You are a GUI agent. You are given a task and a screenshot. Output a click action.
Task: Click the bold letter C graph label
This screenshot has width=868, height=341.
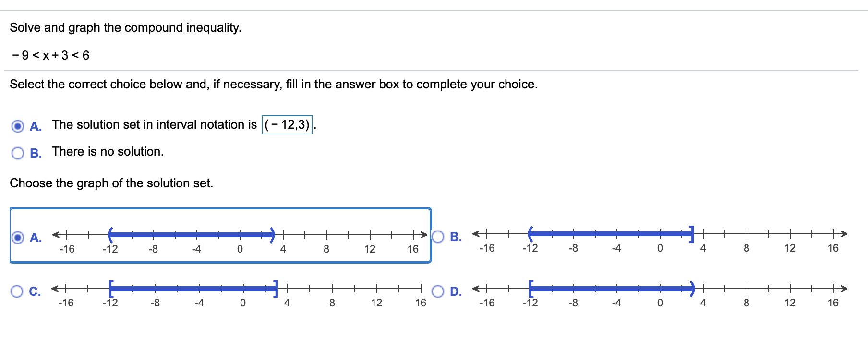(35, 292)
